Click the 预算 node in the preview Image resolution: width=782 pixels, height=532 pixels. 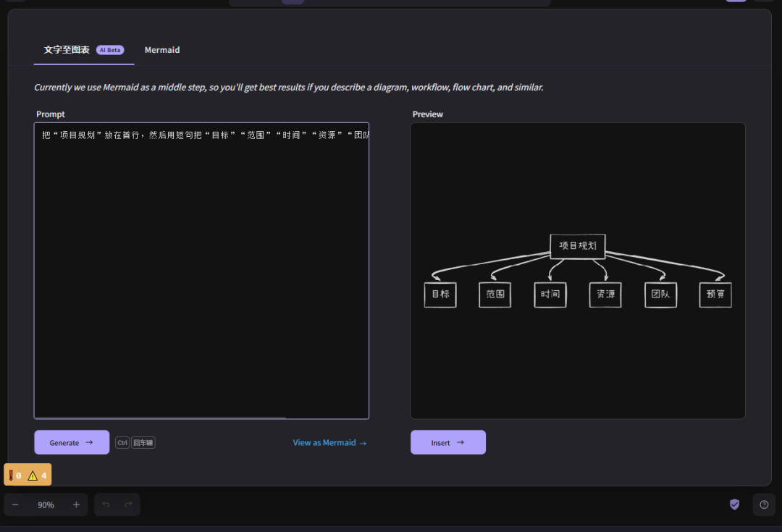click(715, 295)
